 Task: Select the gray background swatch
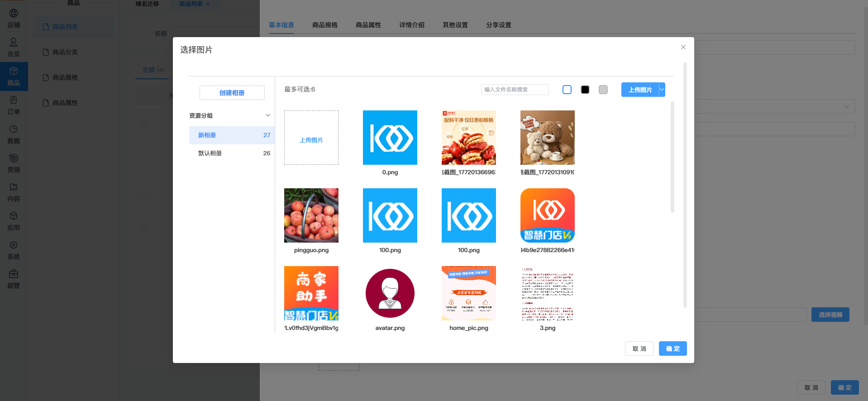(603, 90)
